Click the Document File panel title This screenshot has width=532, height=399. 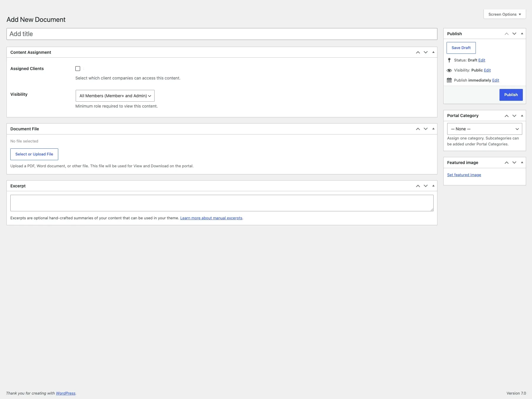(x=25, y=129)
